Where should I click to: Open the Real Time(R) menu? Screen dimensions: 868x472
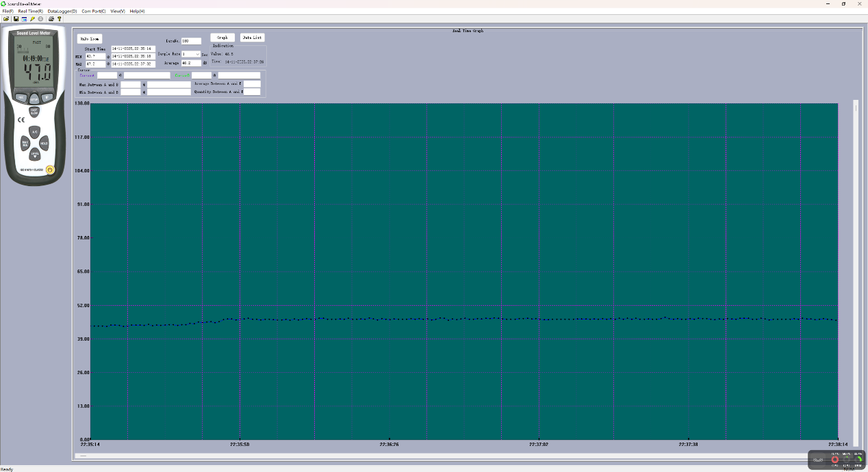(31, 12)
